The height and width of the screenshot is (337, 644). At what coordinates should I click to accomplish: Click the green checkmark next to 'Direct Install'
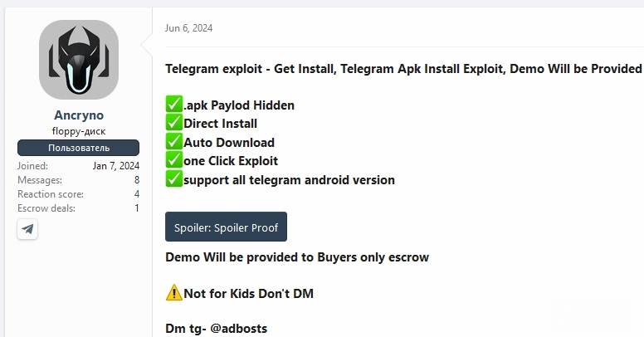pos(174,123)
